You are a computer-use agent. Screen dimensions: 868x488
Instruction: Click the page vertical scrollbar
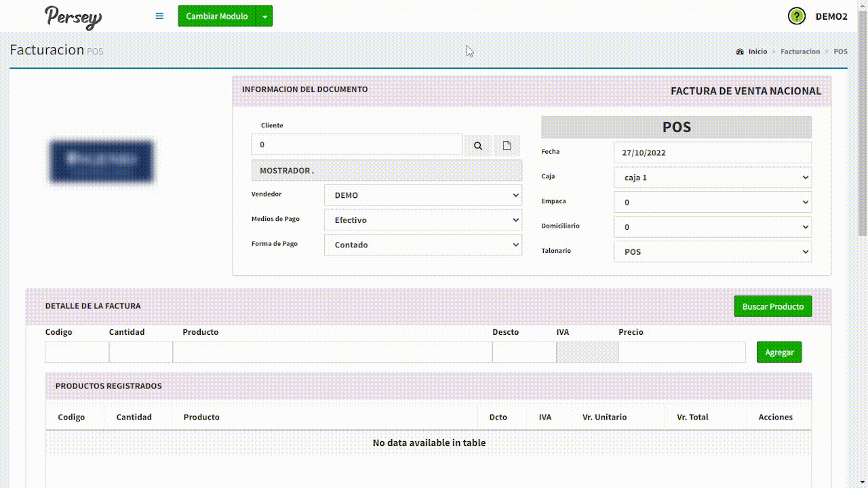(863, 136)
